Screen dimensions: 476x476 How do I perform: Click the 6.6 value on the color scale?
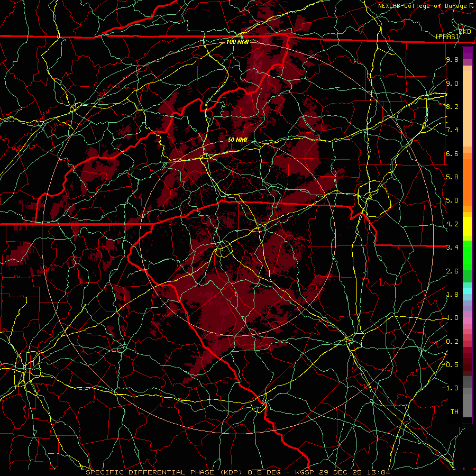point(452,153)
